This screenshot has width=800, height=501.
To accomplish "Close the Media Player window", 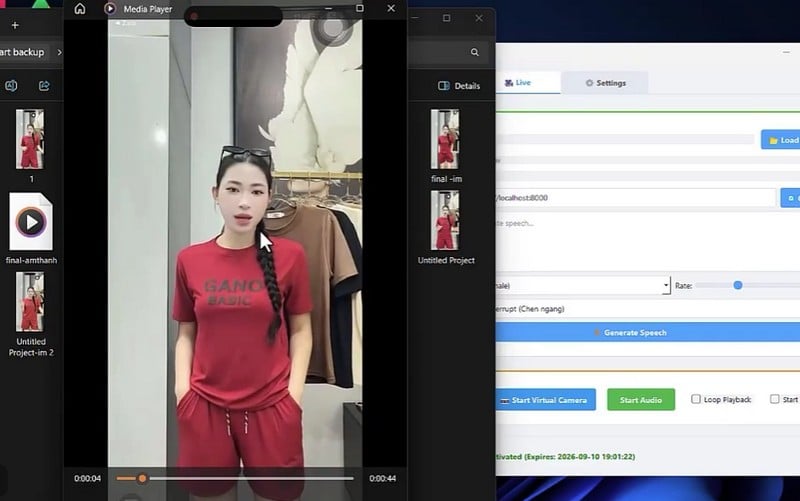I will tap(391, 8).
